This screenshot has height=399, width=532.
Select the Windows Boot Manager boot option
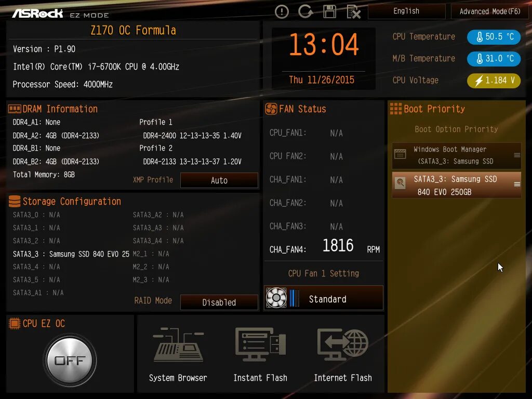[x=457, y=155]
